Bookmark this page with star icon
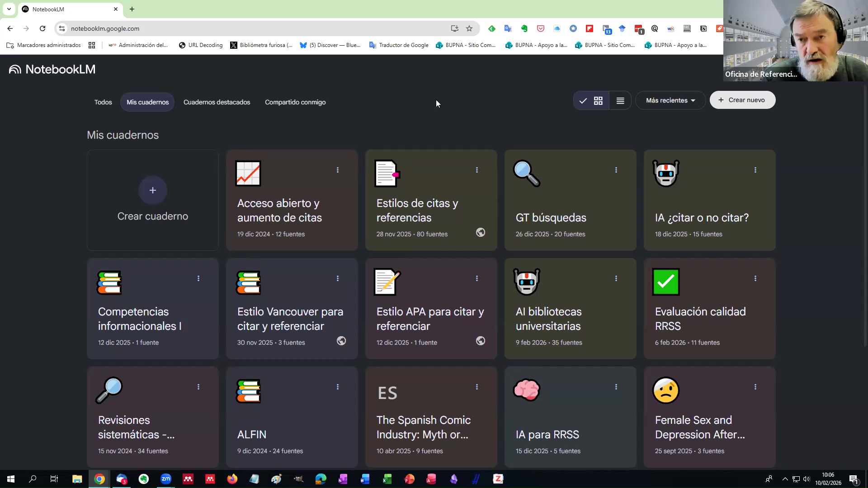The image size is (868, 488). 469,28
